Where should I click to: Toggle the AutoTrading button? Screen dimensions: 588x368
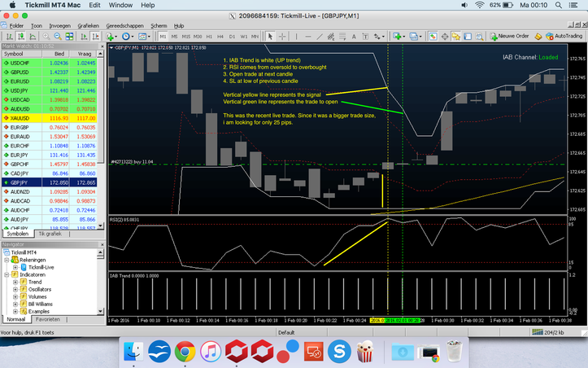(564, 36)
